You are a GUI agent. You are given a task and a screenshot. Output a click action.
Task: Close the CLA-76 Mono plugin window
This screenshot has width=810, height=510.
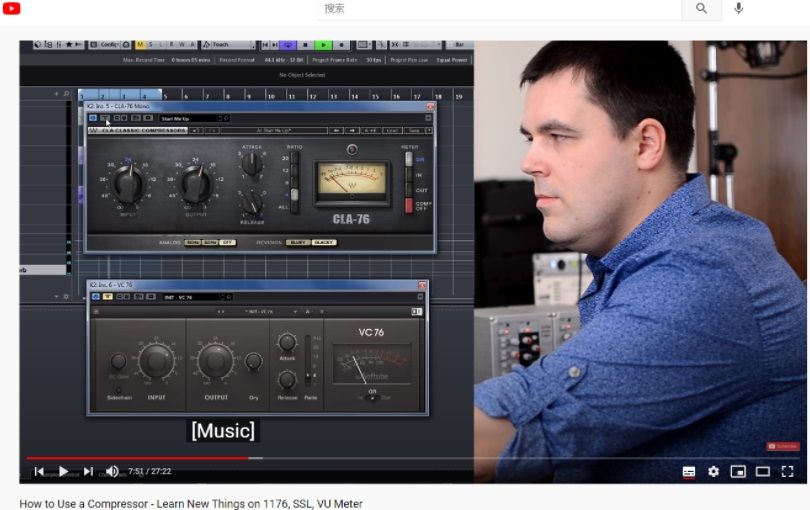pyautogui.click(x=430, y=106)
